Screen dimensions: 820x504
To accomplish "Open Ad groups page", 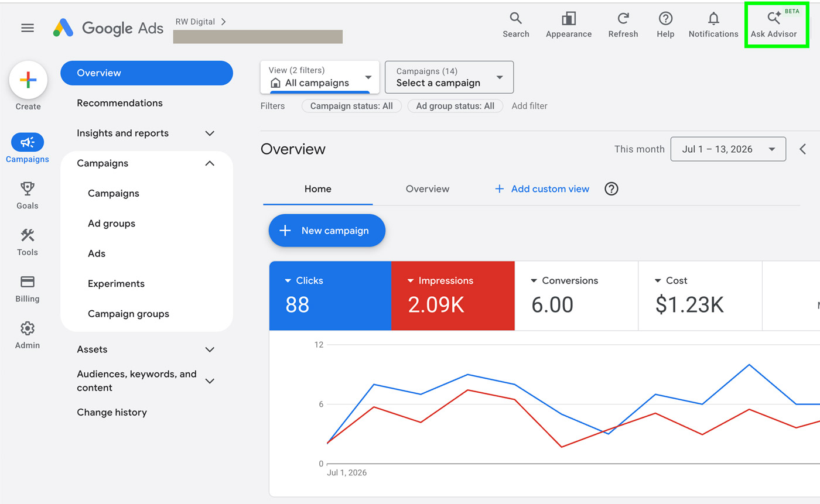I will pyautogui.click(x=111, y=224).
